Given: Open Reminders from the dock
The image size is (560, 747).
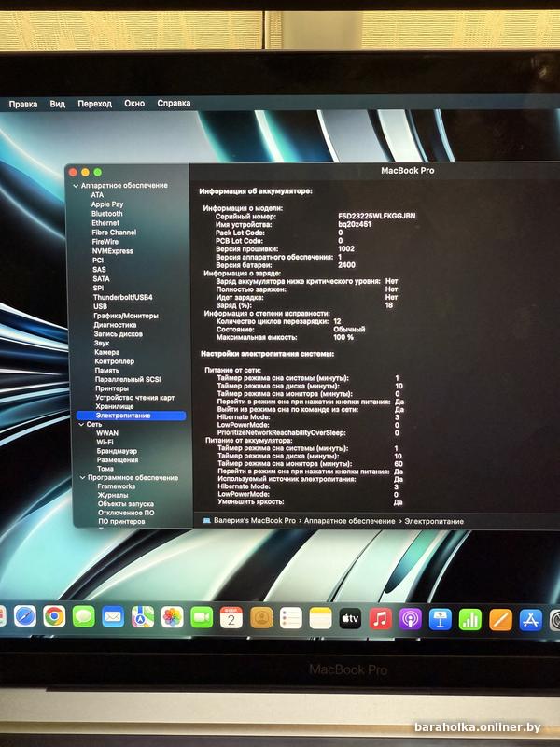Looking at the screenshot, I should 291,618.
